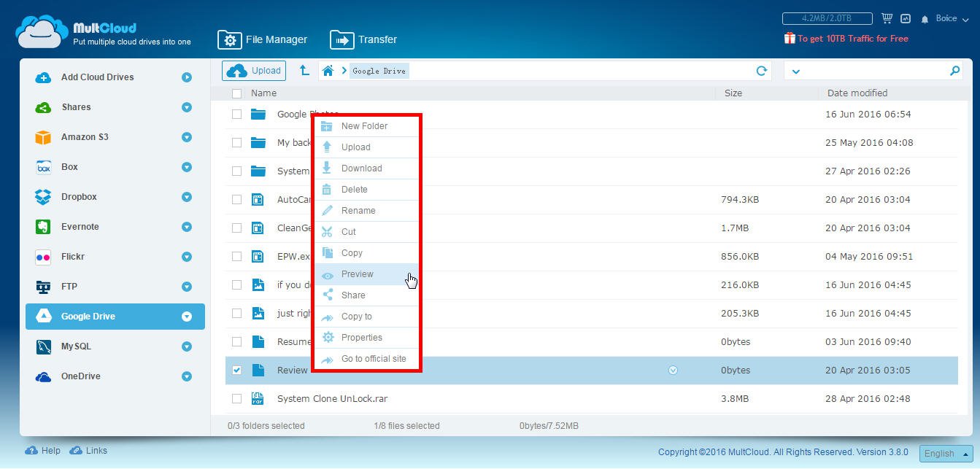Click the Box service icon

click(x=43, y=167)
